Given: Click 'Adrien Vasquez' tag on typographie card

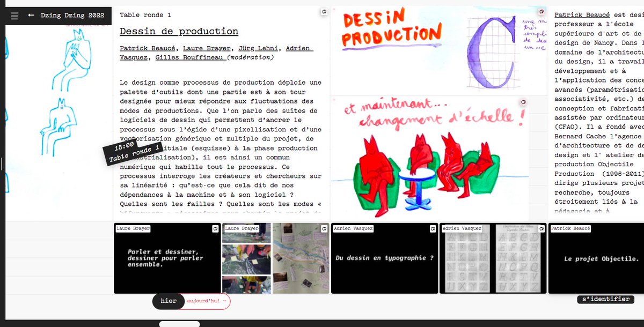Looking at the screenshot, I should [x=353, y=229].
